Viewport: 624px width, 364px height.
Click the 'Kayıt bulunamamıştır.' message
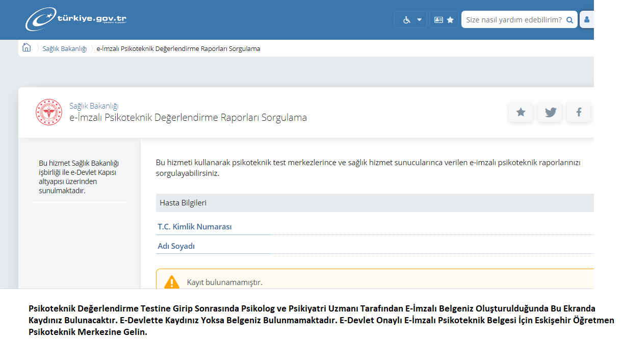(x=225, y=282)
